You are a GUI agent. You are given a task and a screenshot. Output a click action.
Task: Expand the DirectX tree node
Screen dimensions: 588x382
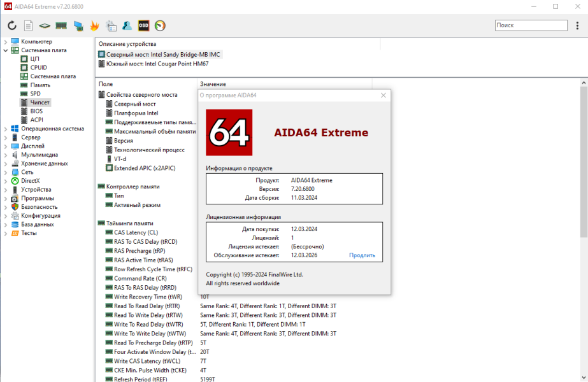pyautogui.click(x=5, y=181)
